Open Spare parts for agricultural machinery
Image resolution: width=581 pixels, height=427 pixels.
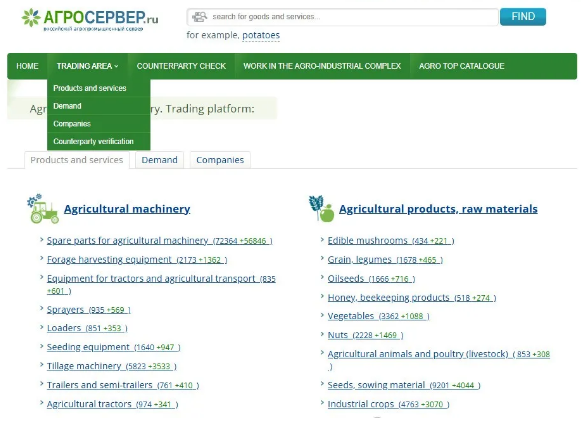tap(159, 241)
